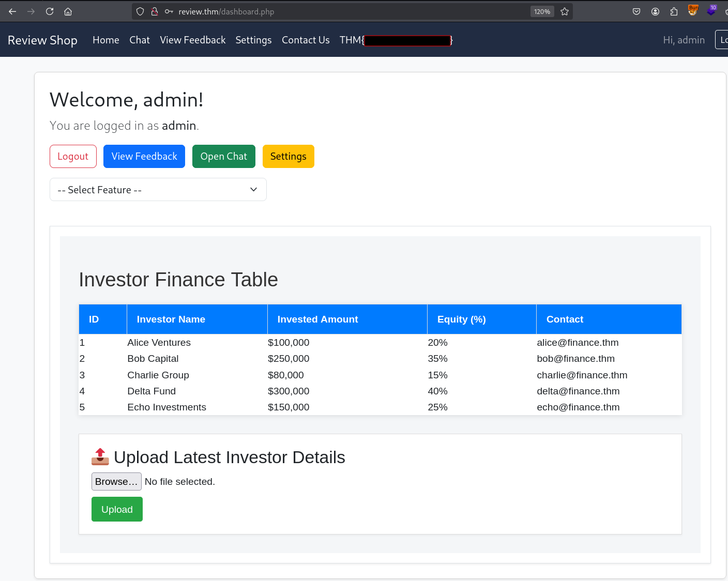Click the green Open Chat button
This screenshot has width=728, height=581.
coord(224,156)
